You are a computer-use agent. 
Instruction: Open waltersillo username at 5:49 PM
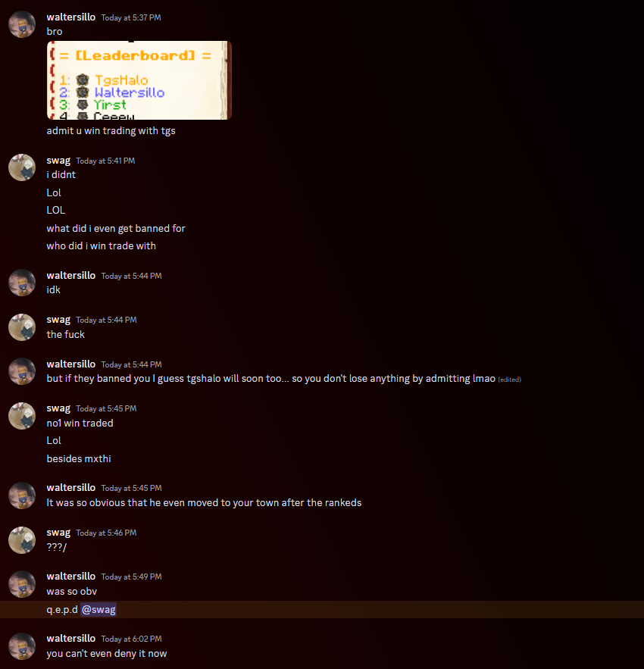click(71, 577)
